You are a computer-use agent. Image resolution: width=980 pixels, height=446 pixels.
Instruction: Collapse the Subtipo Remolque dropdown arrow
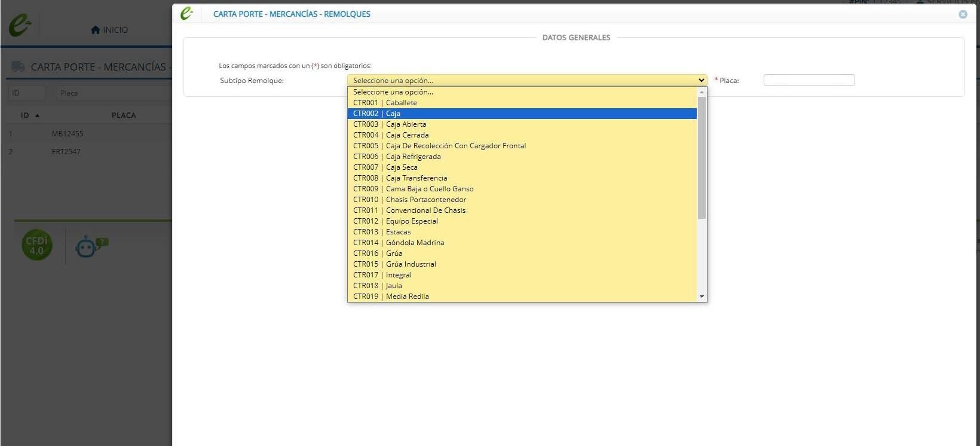[x=701, y=80]
